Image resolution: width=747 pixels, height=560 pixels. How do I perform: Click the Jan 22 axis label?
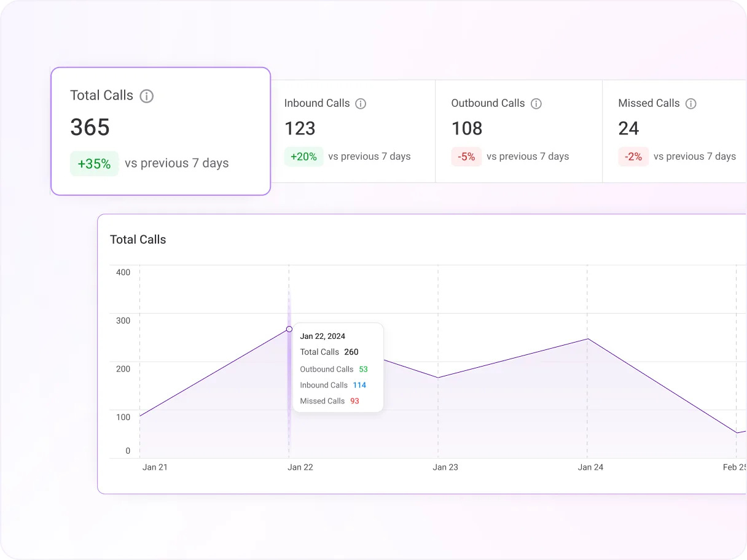pos(300,467)
